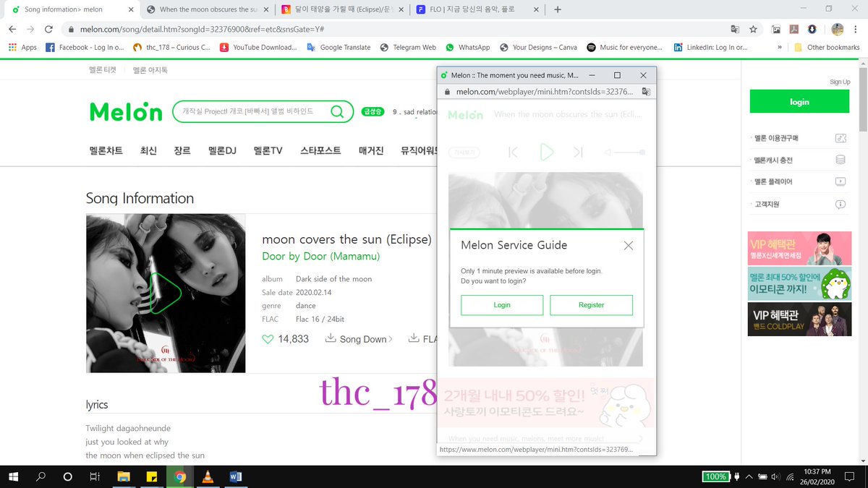
Task: Open the 멜론TV menu
Action: (x=268, y=151)
